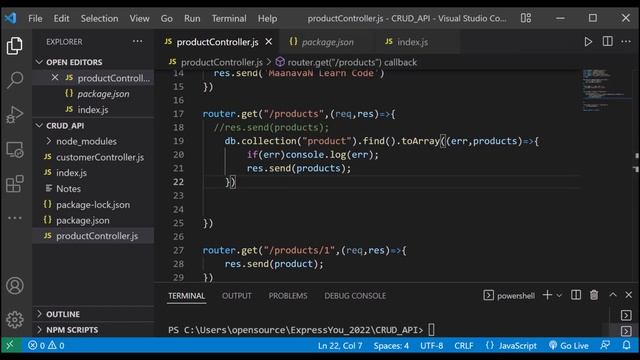Screen dimensions: 640x360
Task: Switch to the DEBUG CONSOLE panel tab
Action: [x=355, y=296]
